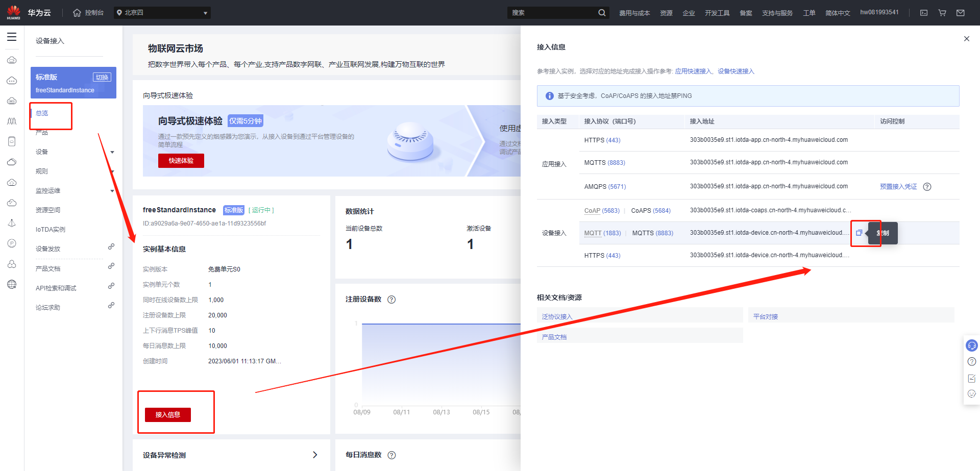Open IoTDA实例 in left navigation
Screen dimensions: 980x471
pos(51,230)
